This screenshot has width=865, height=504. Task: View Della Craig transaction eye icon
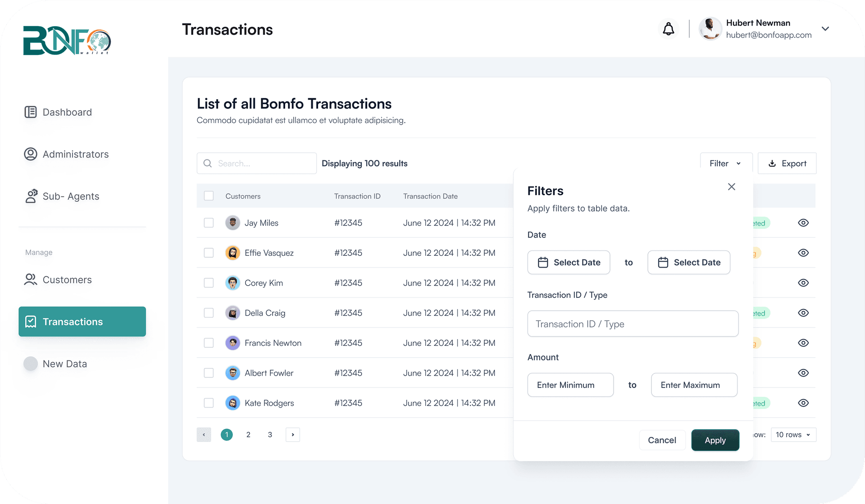[x=803, y=313]
